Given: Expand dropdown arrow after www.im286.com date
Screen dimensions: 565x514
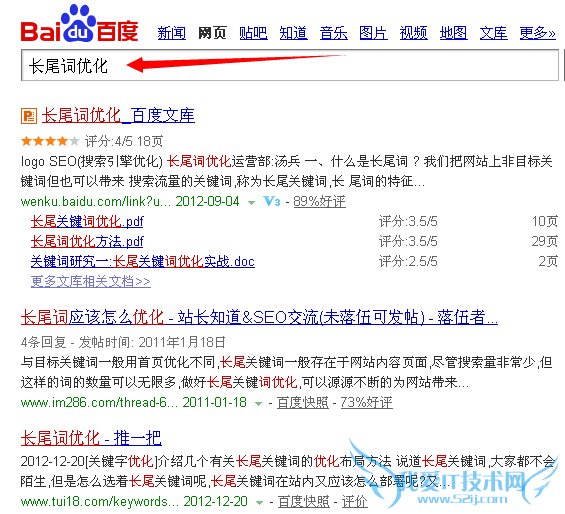Looking at the screenshot, I should [x=258, y=403].
